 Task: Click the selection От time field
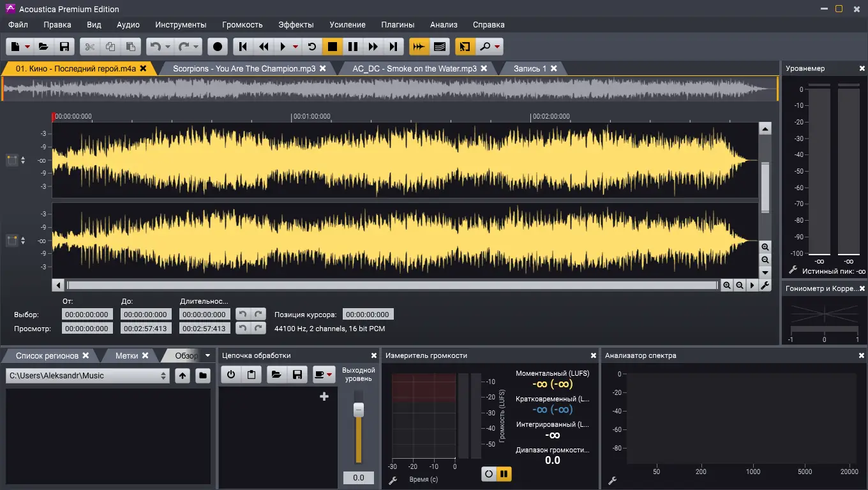(x=87, y=314)
